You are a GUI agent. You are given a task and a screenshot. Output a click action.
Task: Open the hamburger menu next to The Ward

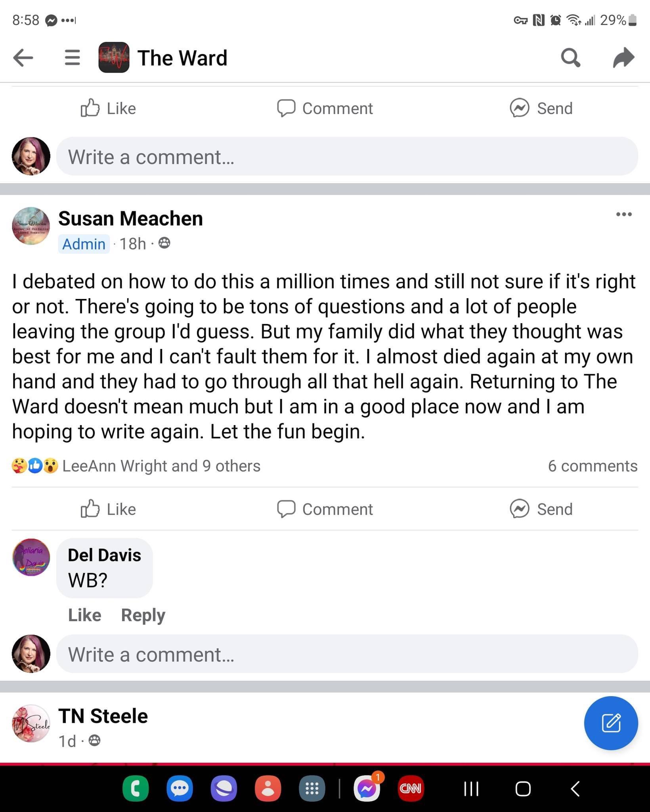point(72,58)
